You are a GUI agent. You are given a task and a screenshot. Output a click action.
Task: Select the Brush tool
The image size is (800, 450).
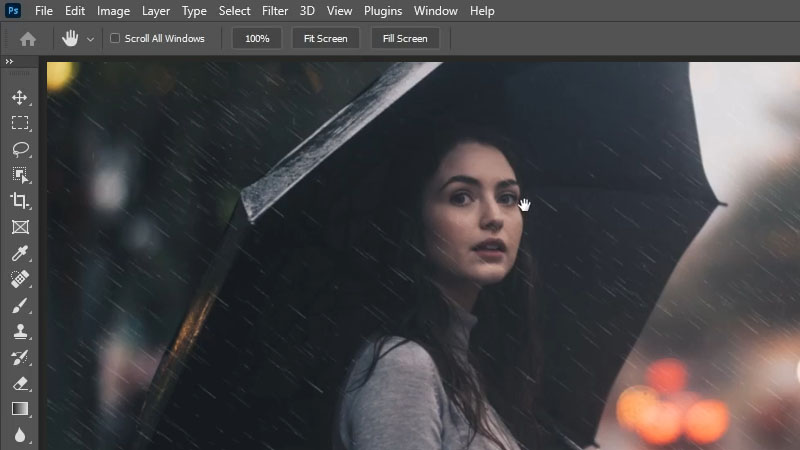point(20,305)
